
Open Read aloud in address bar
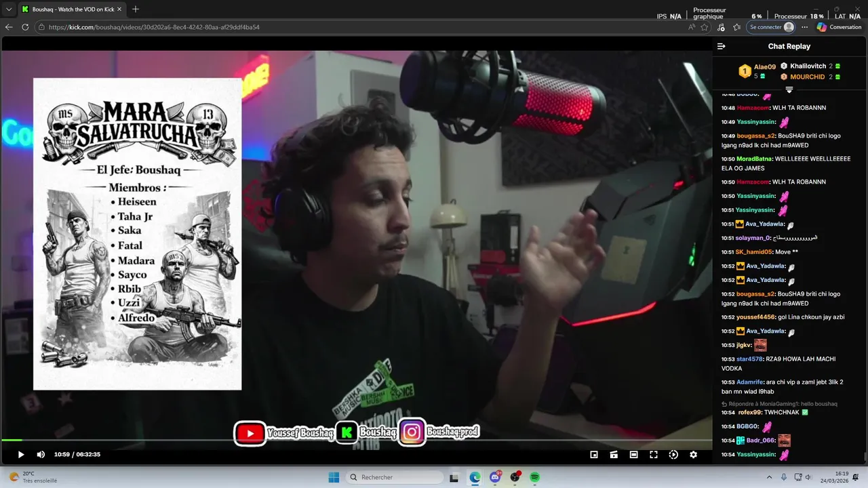[691, 27]
